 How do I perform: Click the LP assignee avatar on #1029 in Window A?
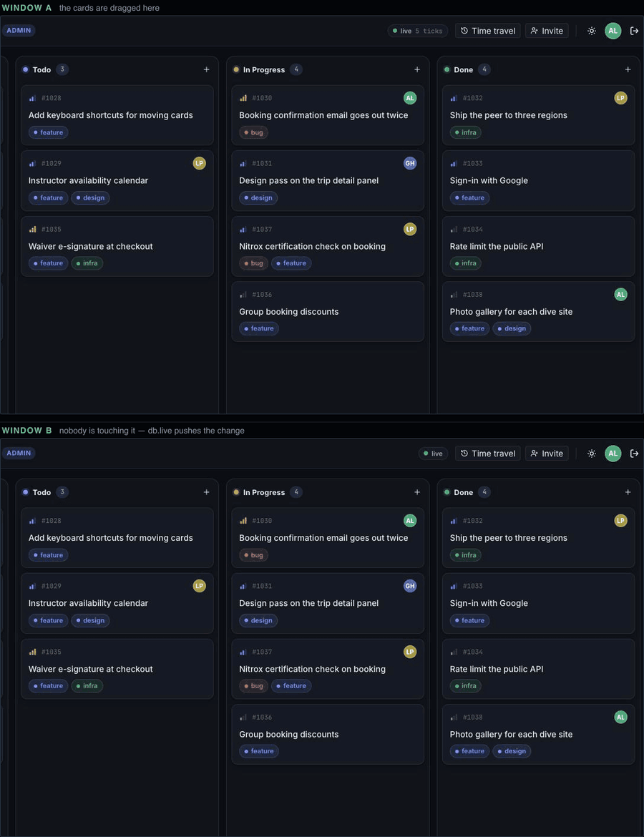point(199,163)
